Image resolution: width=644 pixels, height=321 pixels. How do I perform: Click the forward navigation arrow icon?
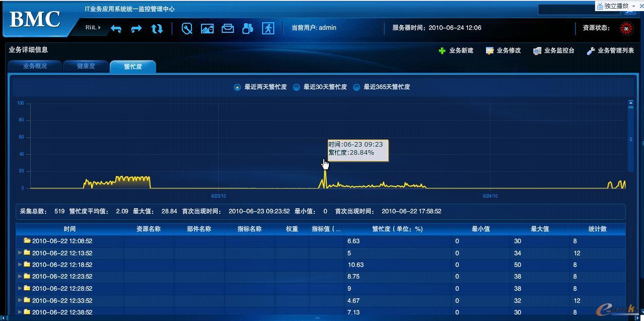(136, 29)
